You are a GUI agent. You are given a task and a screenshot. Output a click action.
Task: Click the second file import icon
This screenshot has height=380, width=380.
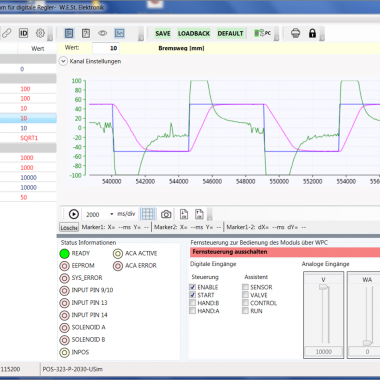click(x=199, y=214)
